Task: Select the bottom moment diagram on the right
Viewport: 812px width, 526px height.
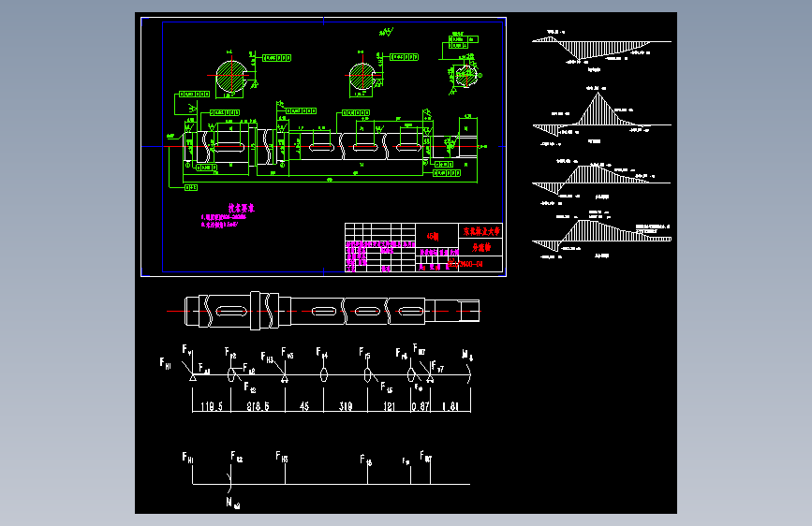Action: pos(601,236)
